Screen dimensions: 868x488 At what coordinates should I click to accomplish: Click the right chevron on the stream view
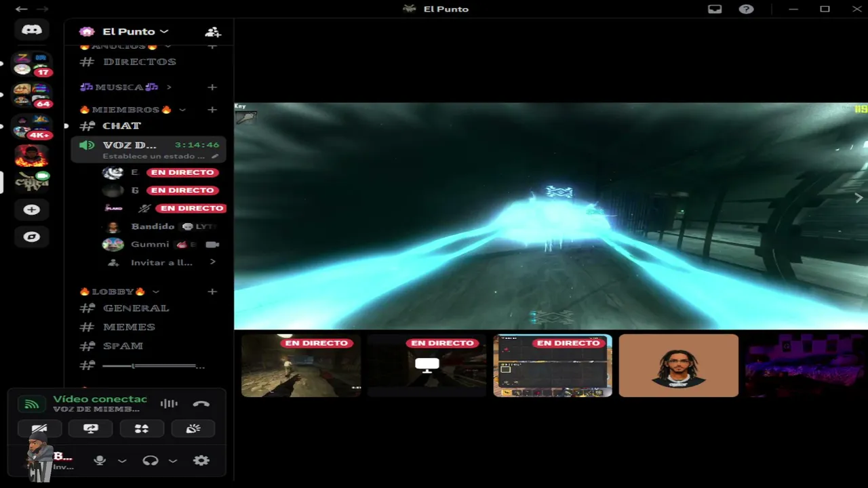(x=859, y=198)
